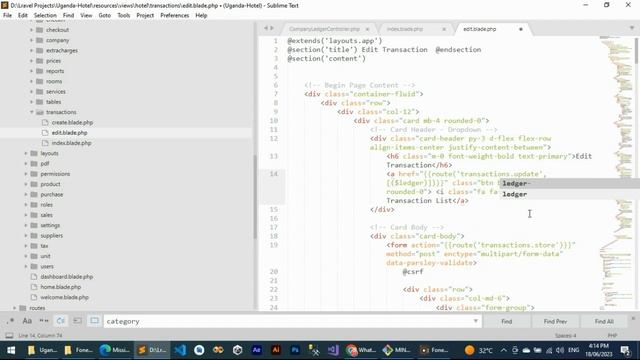Collapse the transactions folder
This screenshot has width=640, height=360.
coord(31,112)
